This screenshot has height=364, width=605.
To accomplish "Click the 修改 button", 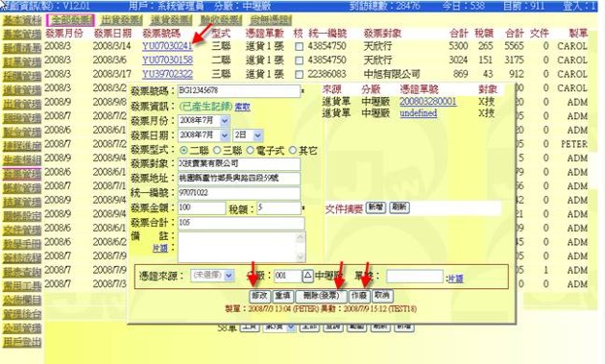I will [x=259, y=296].
